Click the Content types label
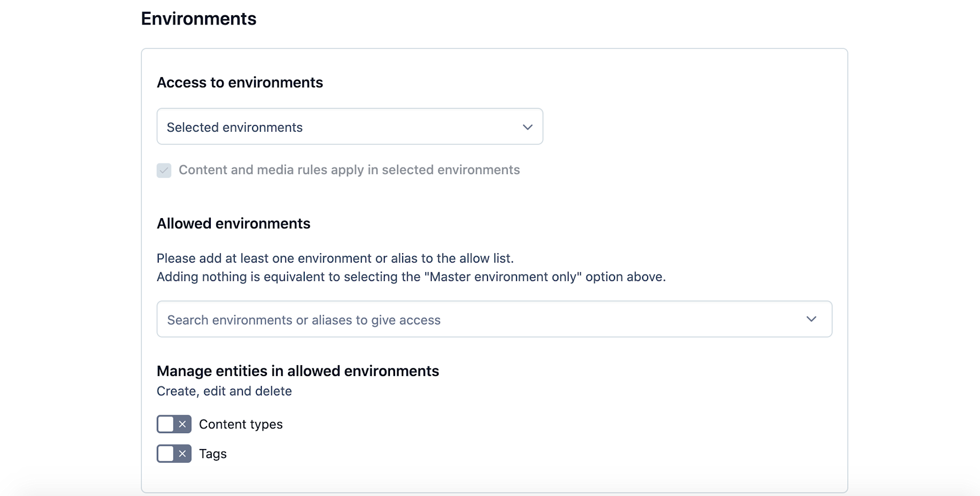980x496 pixels. click(x=241, y=424)
